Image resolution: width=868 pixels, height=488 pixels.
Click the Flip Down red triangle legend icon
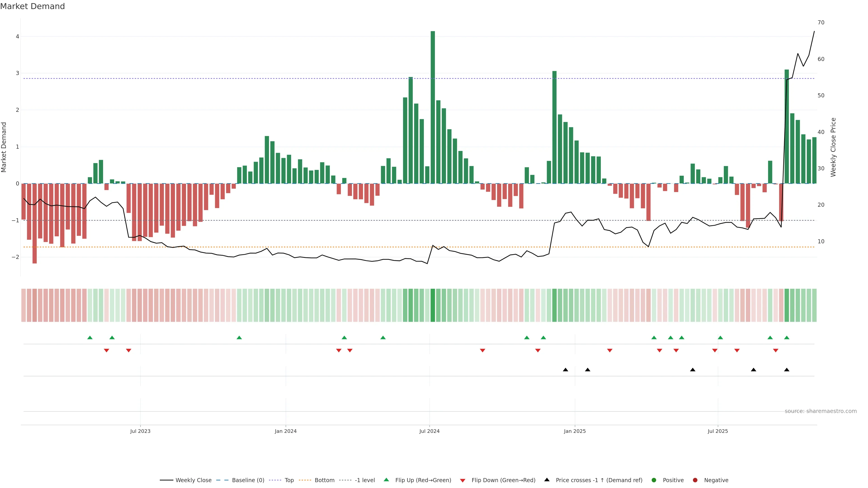(x=462, y=480)
